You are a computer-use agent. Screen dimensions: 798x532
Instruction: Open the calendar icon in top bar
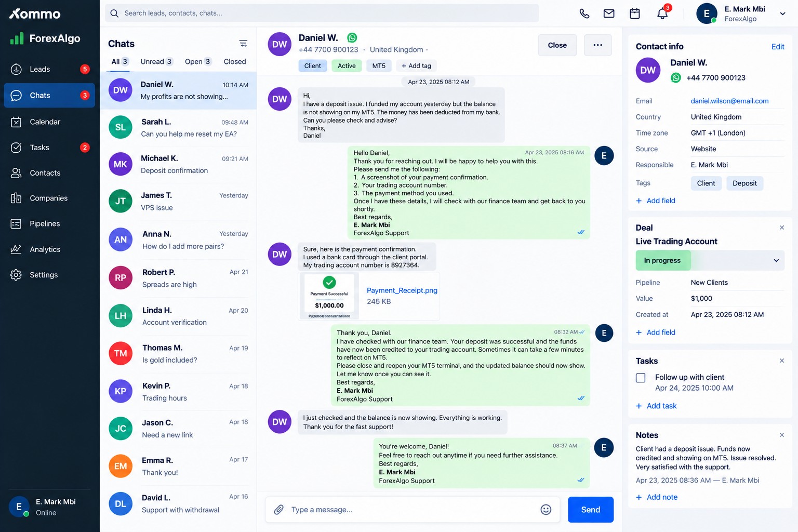(x=635, y=14)
